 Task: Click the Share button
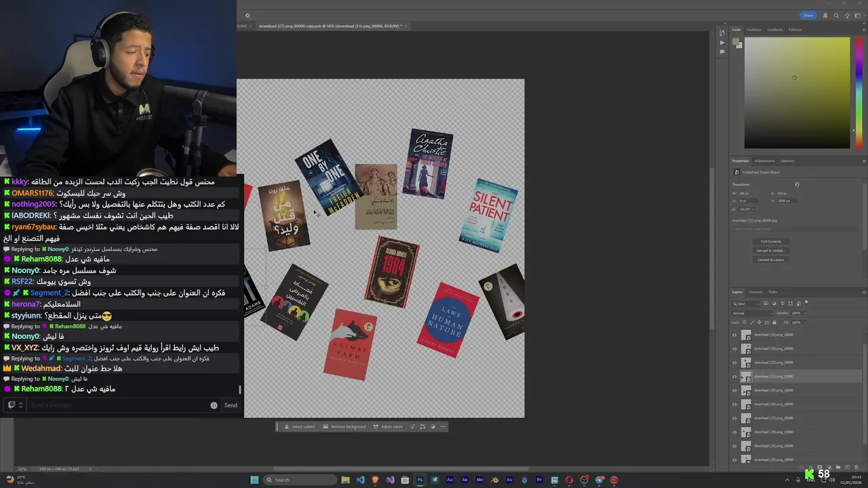[808, 16]
